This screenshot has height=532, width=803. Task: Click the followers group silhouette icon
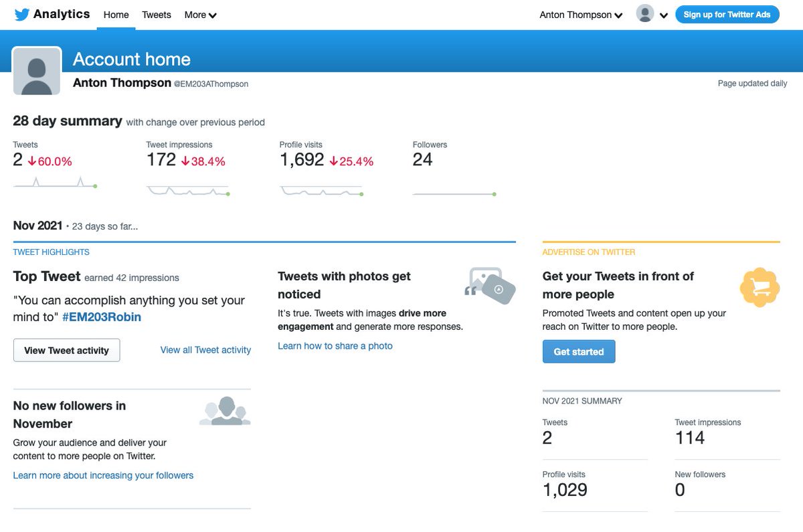[225, 411]
